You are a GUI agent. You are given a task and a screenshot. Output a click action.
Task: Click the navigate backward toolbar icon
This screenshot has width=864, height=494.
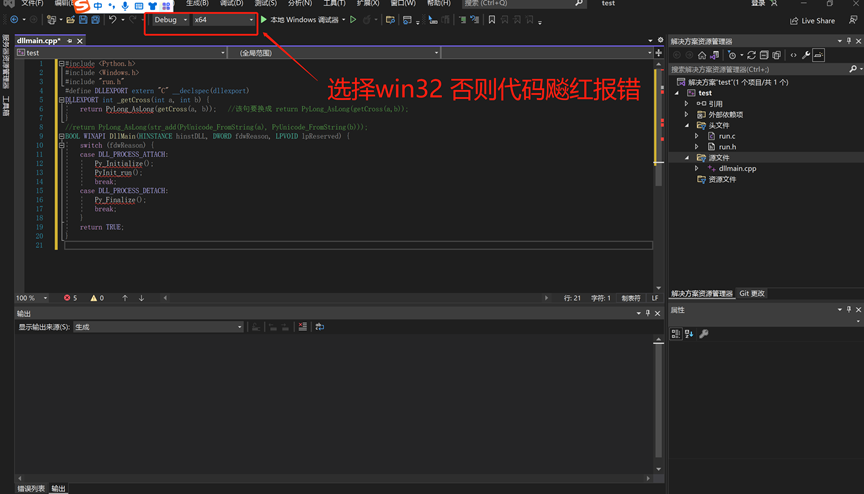point(14,20)
